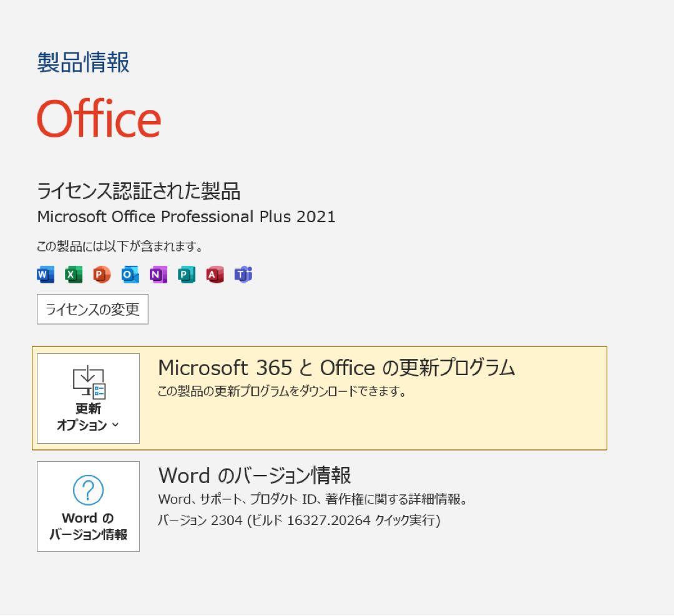Click the バージョン 2304 build number text

[x=299, y=520]
